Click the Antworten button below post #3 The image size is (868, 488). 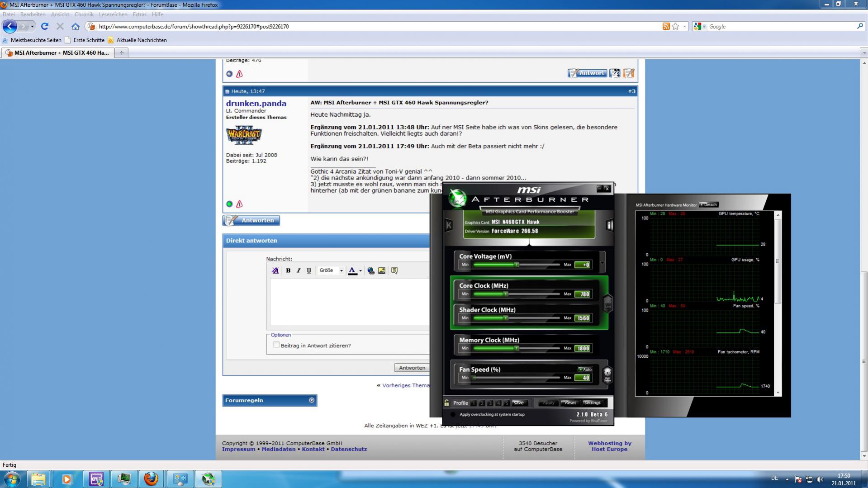[251, 220]
